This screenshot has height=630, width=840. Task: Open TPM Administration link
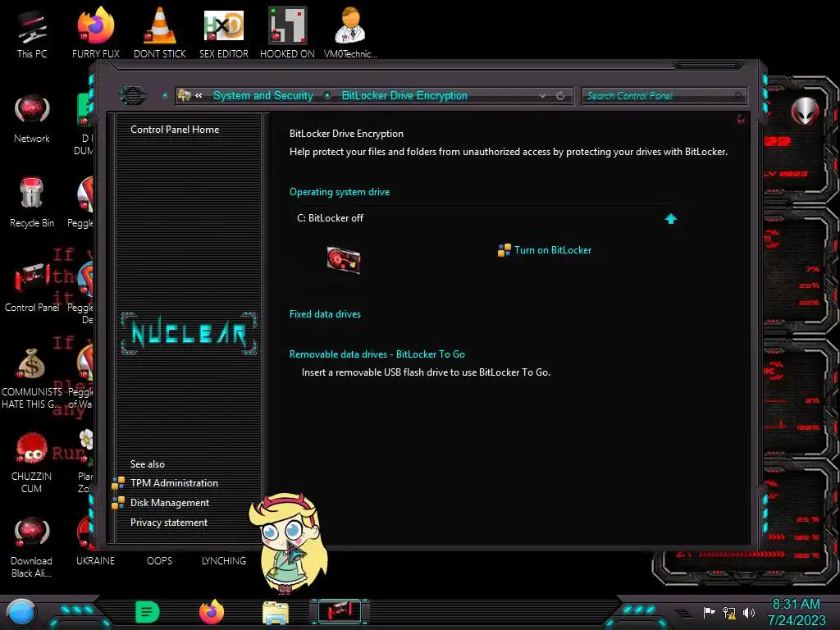point(174,483)
